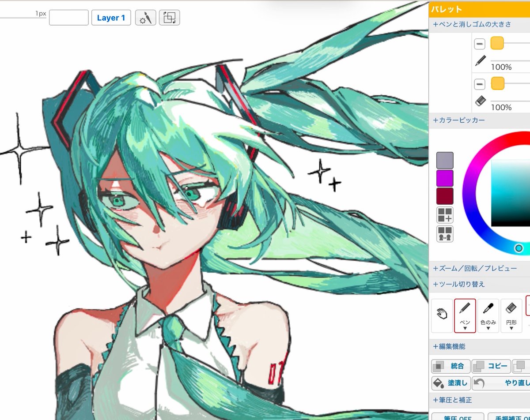Image resolution: width=530 pixels, height=420 pixels.
Task: Expand the ズーム／回転／プレビュー section
Action: pos(479,268)
